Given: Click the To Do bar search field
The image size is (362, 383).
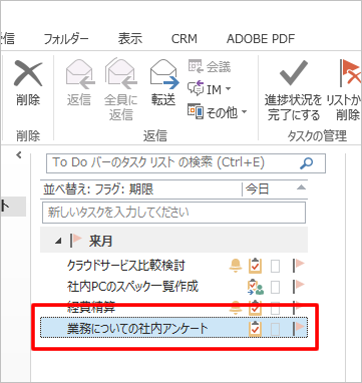Looking at the screenshot, I should [x=186, y=163].
